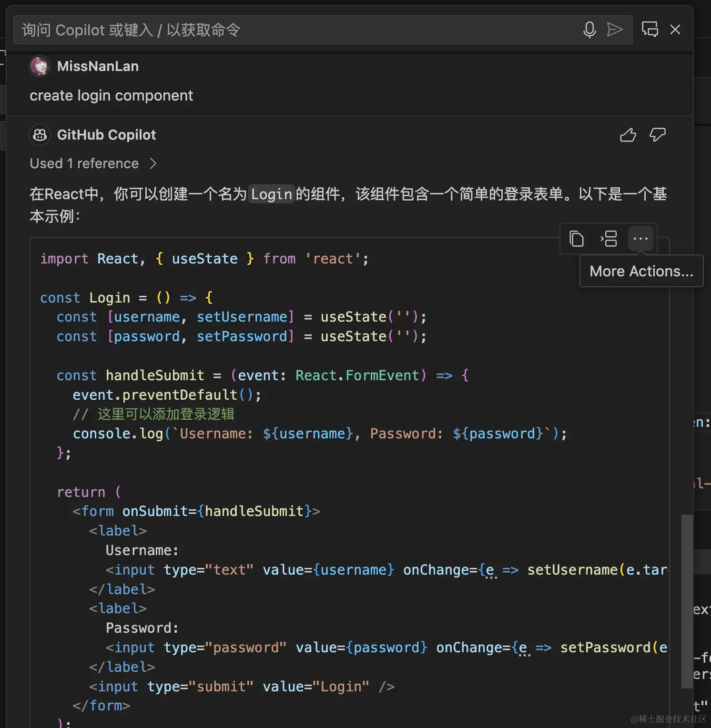Click the event.preventDefault() line
Viewport: 711px width, 728px height.
(x=167, y=395)
